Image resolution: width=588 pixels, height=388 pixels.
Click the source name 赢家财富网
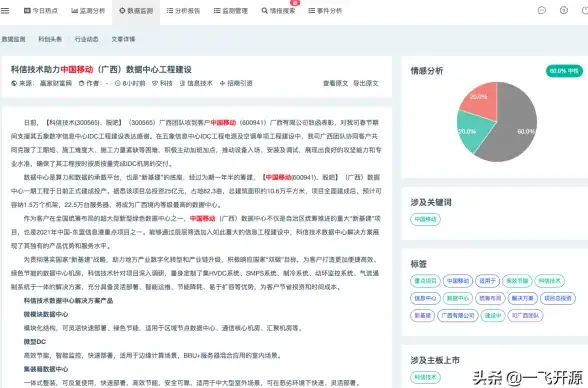(x=56, y=83)
